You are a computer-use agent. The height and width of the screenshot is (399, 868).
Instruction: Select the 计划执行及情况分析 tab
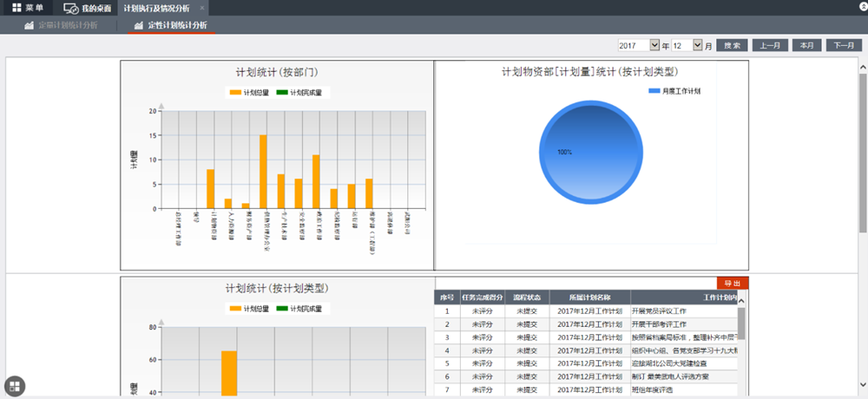click(156, 8)
